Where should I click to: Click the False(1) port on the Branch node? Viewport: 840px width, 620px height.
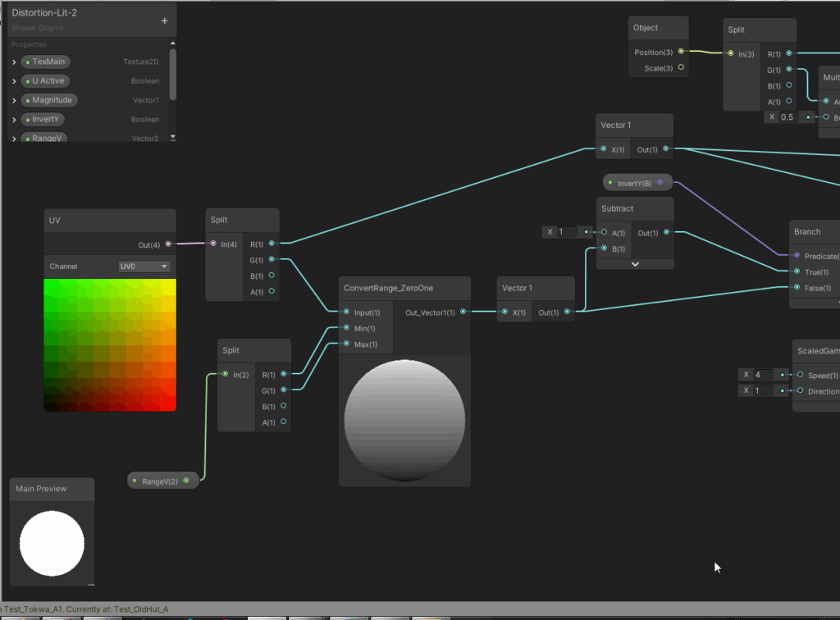pyautogui.click(x=797, y=288)
